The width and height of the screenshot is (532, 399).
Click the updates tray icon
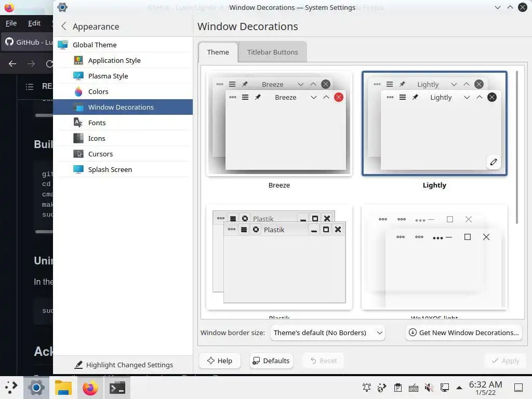point(382,388)
